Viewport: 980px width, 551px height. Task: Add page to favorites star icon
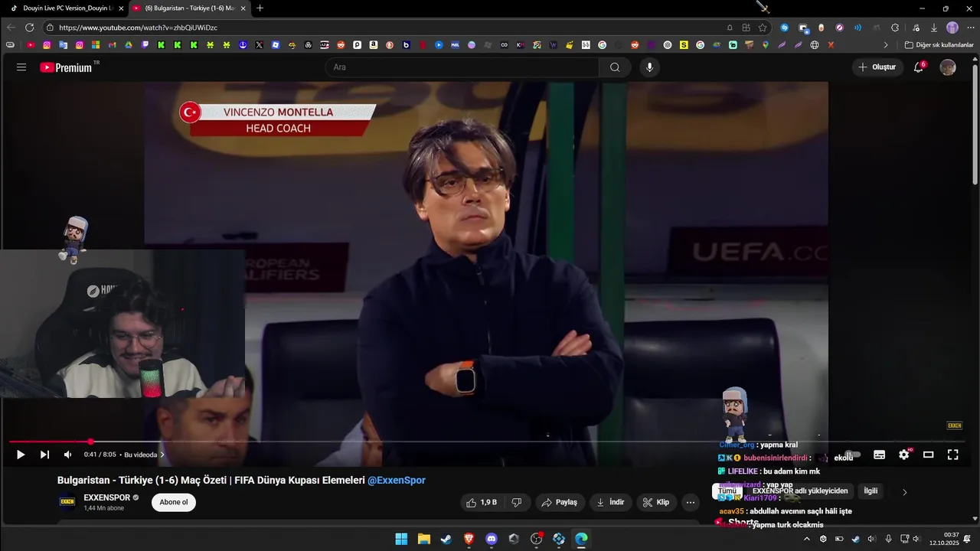point(763,28)
